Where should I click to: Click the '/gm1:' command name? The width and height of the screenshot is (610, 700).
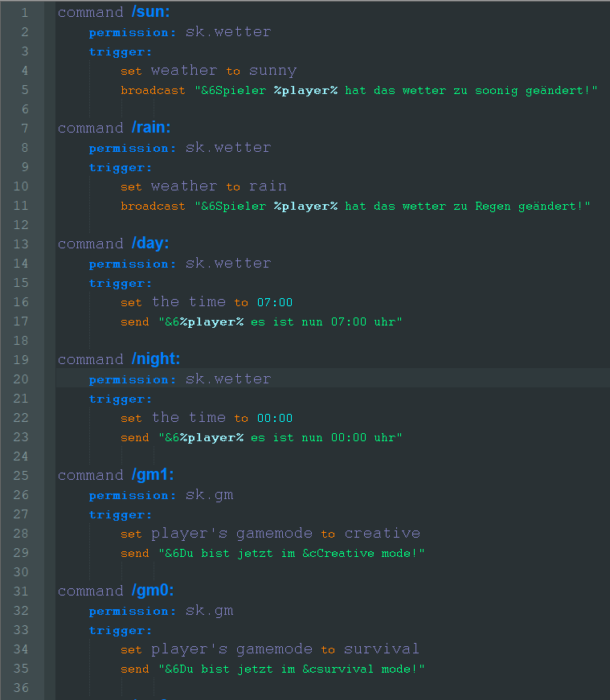coord(153,474)
